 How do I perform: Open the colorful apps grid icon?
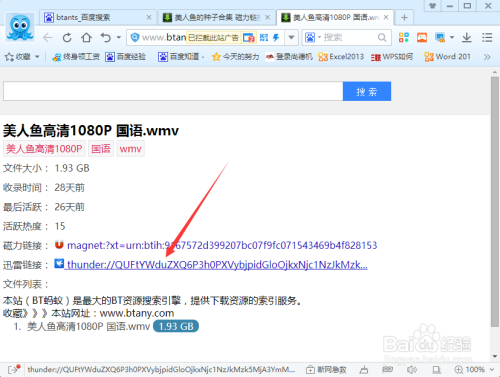click(404, 38)
